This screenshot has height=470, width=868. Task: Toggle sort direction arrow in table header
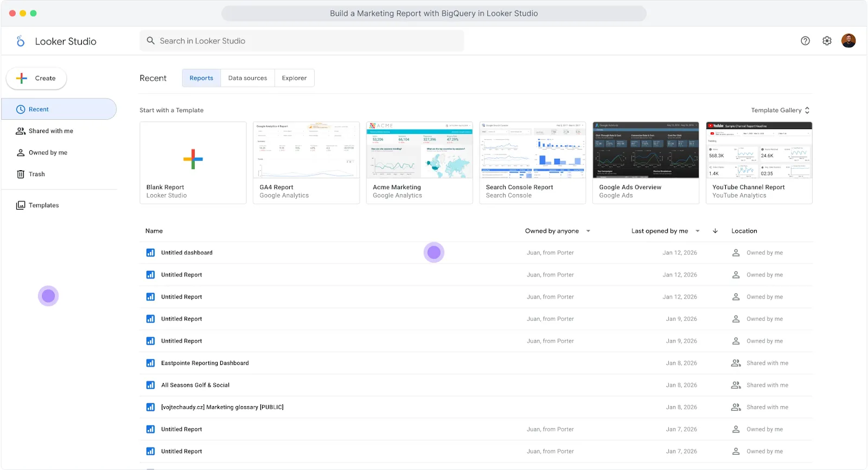tap(715, 231)
